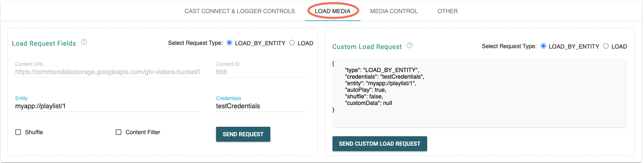This screenshot has height=163, width=644.
Task: Click the disabled Content URL field
Action: tap(107, 72)
